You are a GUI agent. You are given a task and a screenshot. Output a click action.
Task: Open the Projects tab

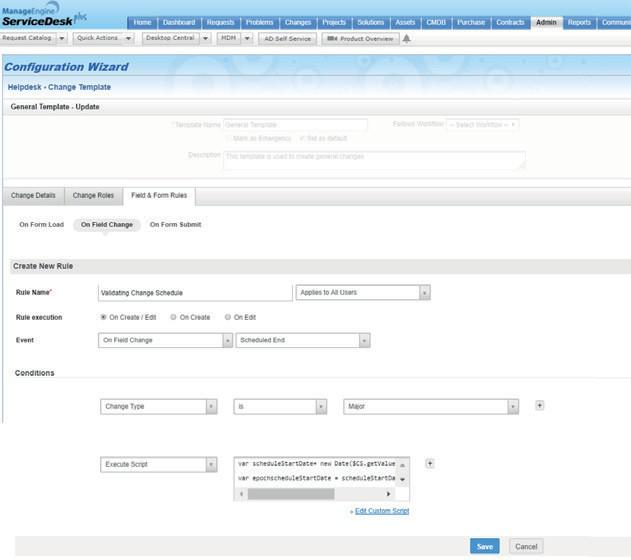pyautogui.click(x=334, y=23)
